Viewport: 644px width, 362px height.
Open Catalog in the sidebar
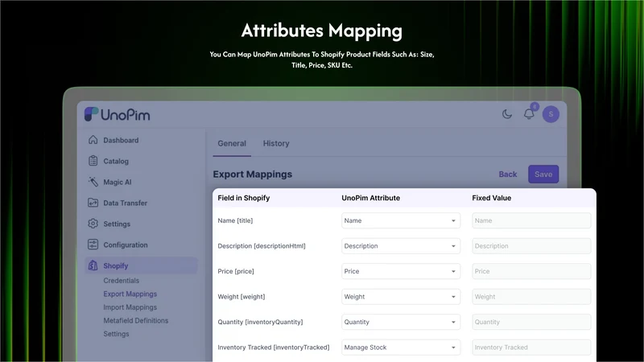click(116, 162)
